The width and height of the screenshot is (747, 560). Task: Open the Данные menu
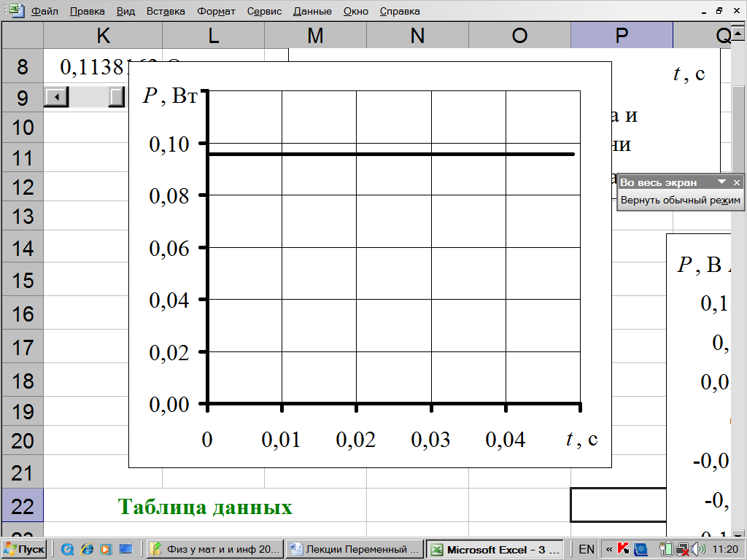coord(312,11)
